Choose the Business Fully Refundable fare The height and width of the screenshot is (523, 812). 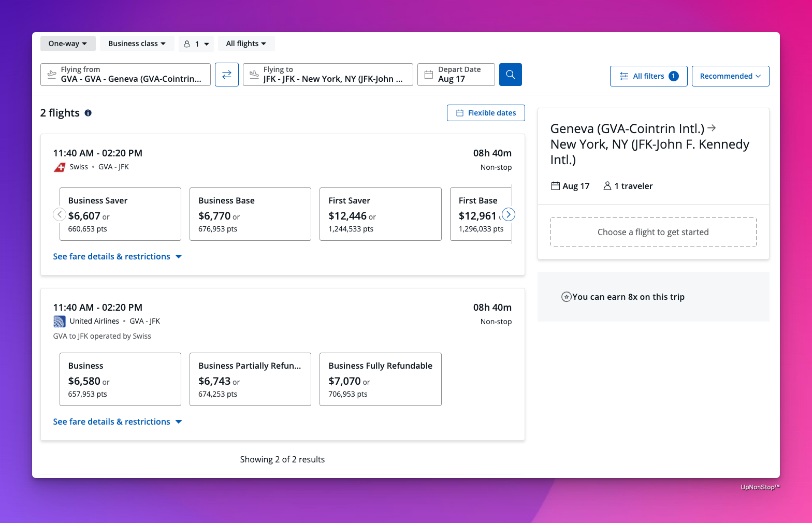[380, 379]
